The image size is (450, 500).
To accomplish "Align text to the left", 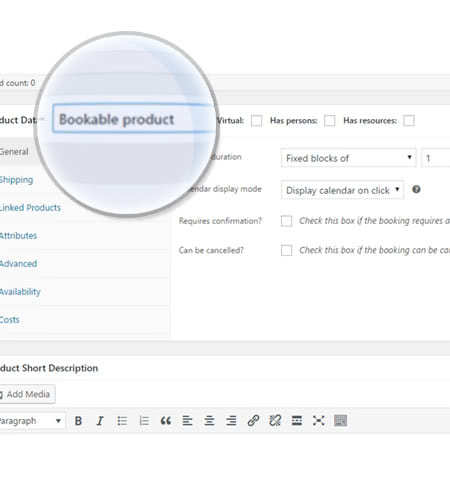I will coord(187,421).
